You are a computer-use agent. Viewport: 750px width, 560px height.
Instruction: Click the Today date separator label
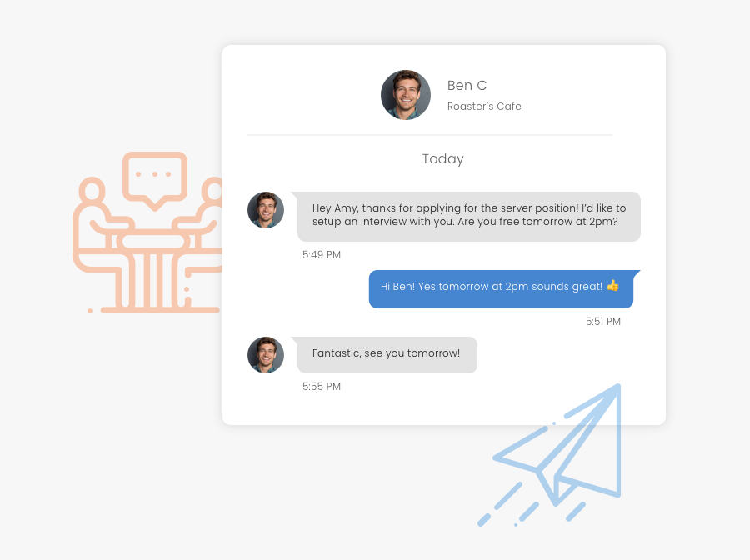click(x=443, y=159)
